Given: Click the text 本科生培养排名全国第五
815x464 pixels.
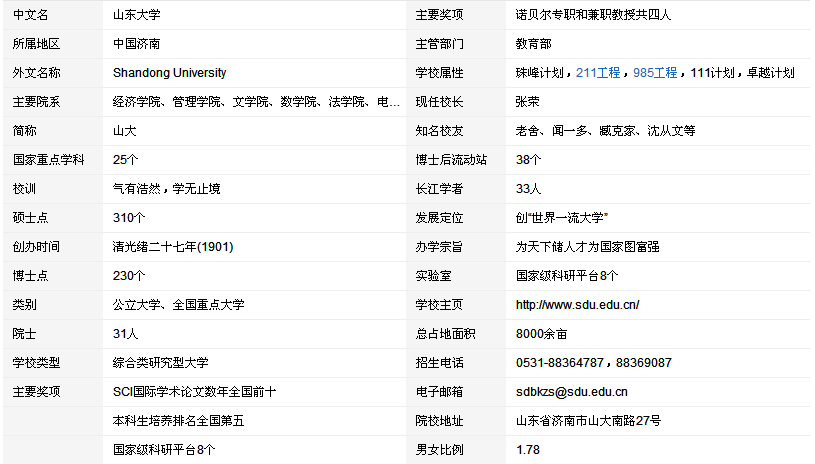Looking at the screenshot, I should pyautogui.click(x=178, y=421).
